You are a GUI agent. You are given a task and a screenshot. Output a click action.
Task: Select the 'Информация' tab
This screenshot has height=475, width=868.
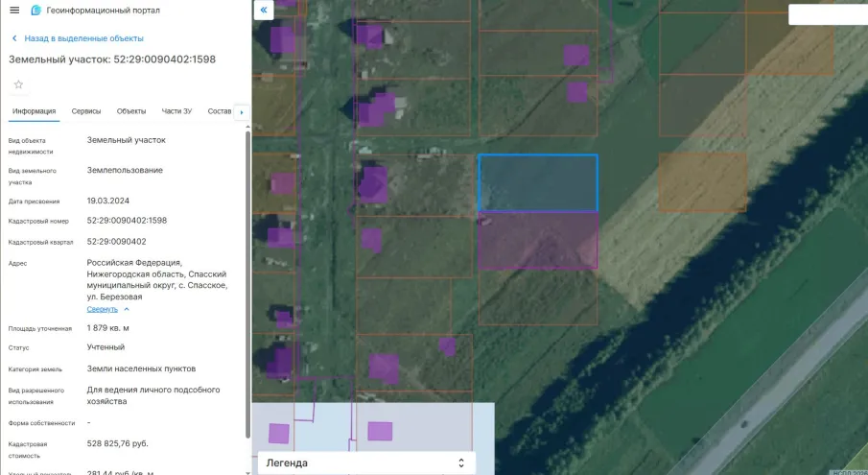pyautogui.click(x=34, y=111)
